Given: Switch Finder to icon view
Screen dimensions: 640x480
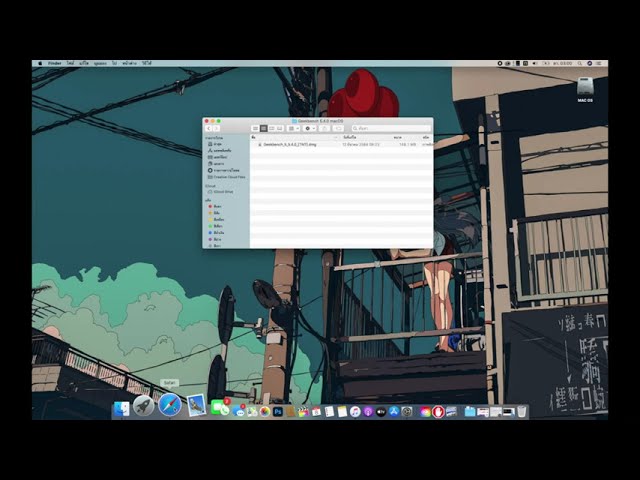Looking at the screenshot, I should (x=256, y=128).
